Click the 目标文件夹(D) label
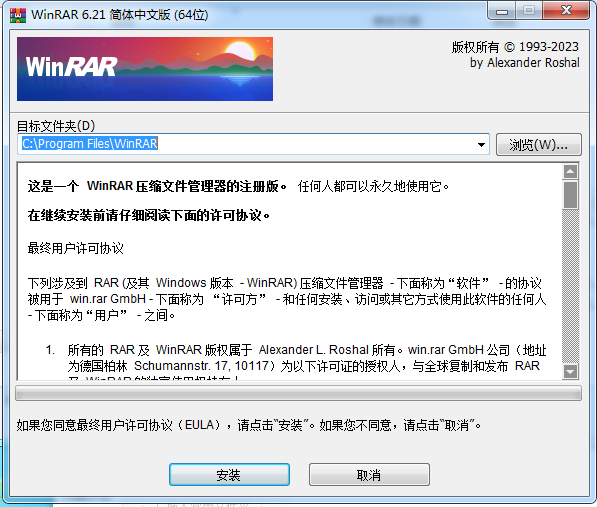Screen dimensions: 597x507 click(x=56, y=126)
